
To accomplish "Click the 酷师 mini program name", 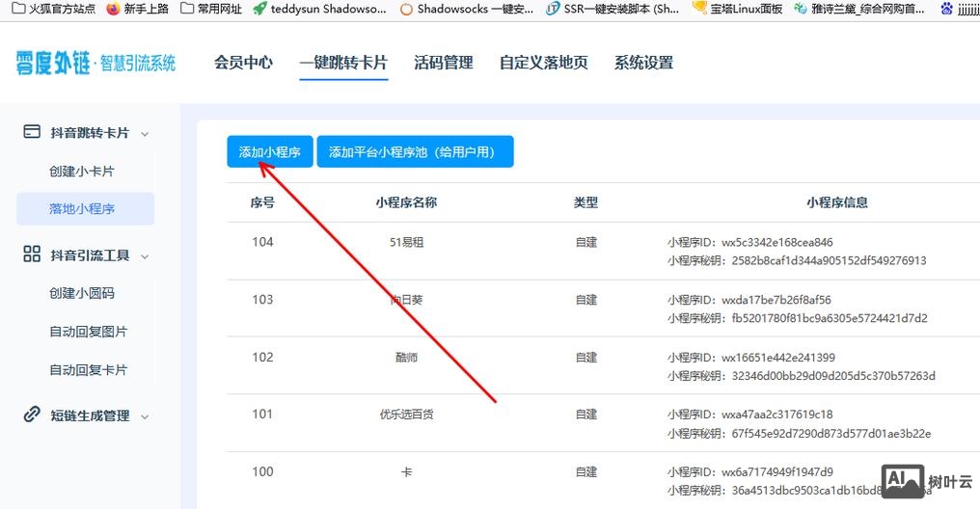I will coord(406,358).
